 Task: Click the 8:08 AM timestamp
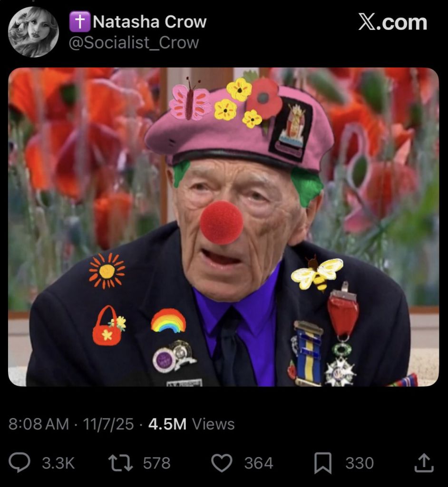point(39,424)
